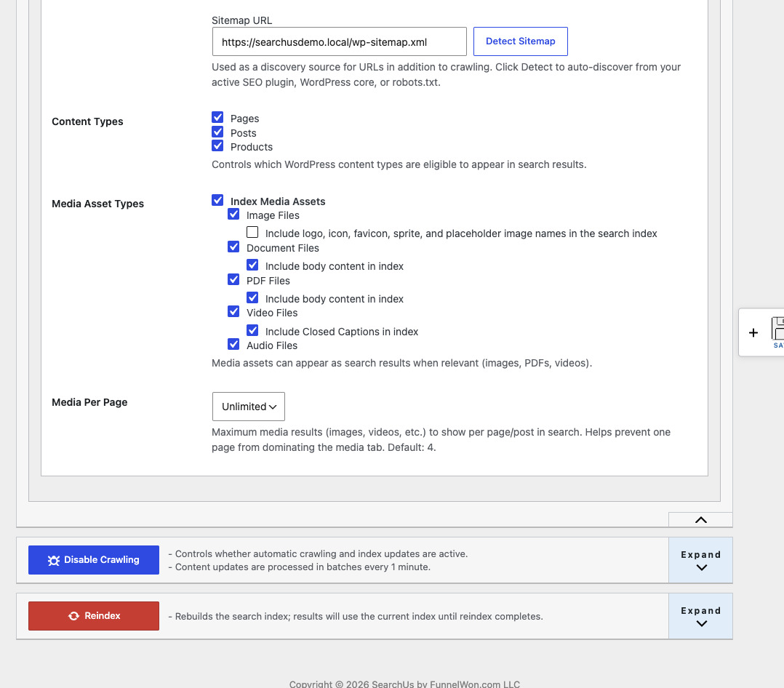The width and height of the screenshot is (784, 688).
Task: Click the Detect Sitemap button
Action: pyautogui.click(x=520, y=41)
